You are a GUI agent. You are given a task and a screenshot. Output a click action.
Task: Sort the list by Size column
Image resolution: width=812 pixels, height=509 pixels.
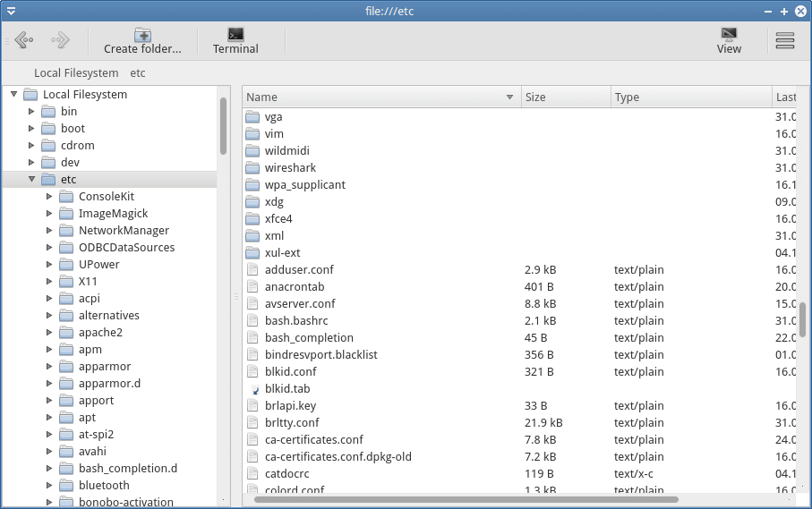[564, 98]
